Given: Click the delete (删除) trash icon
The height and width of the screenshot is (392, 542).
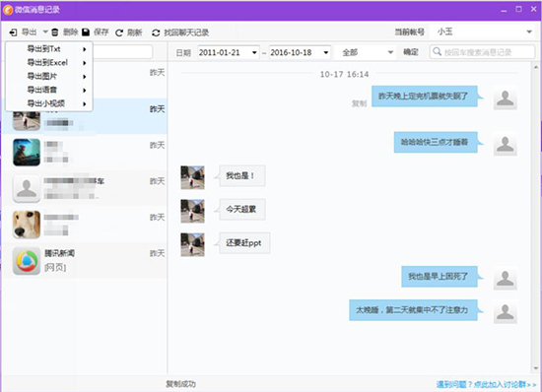Looking at the screenshot, I should (55, 33).
